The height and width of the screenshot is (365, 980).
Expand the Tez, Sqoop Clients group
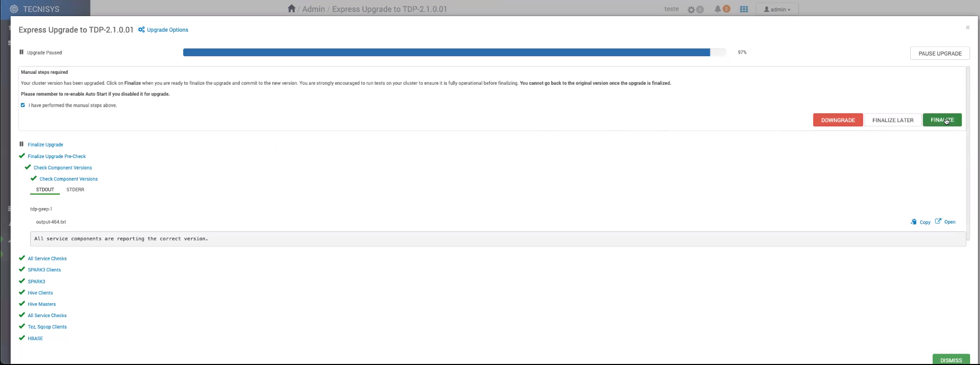pos(47,327)
